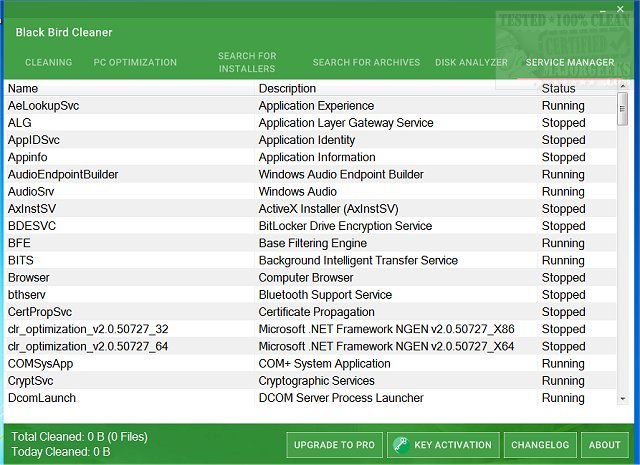Screen dimensions: 640x465
Task: Sort by the Description column header
Action: click(287, 88)
